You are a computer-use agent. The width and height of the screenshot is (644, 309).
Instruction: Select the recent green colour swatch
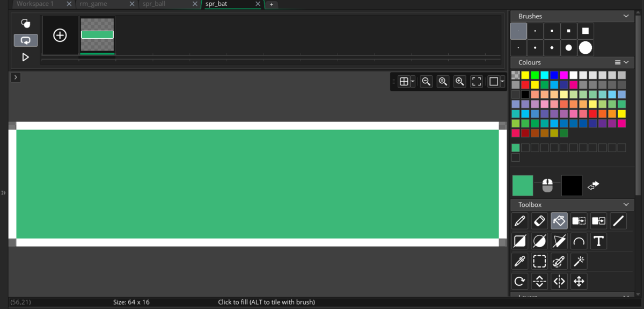[x=516, y=148]
